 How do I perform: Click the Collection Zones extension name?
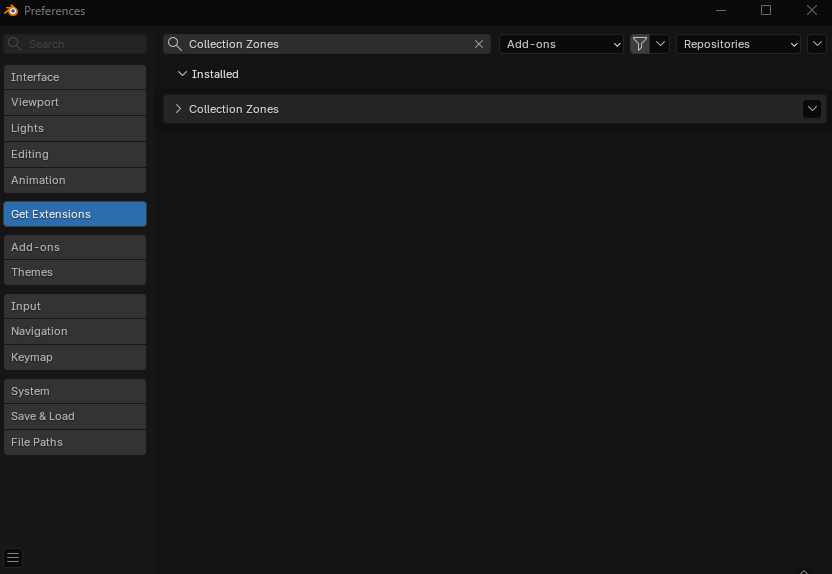point(233,109)
